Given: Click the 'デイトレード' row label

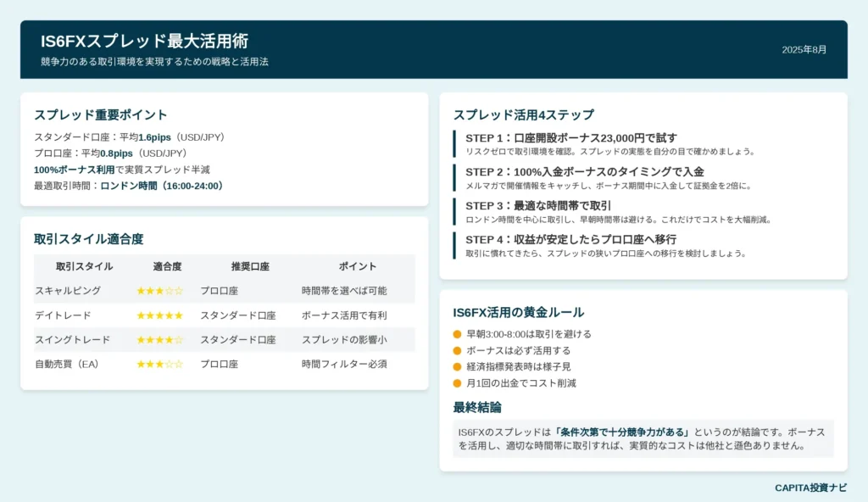Looking at the screenshot, I should coord(63,315).
